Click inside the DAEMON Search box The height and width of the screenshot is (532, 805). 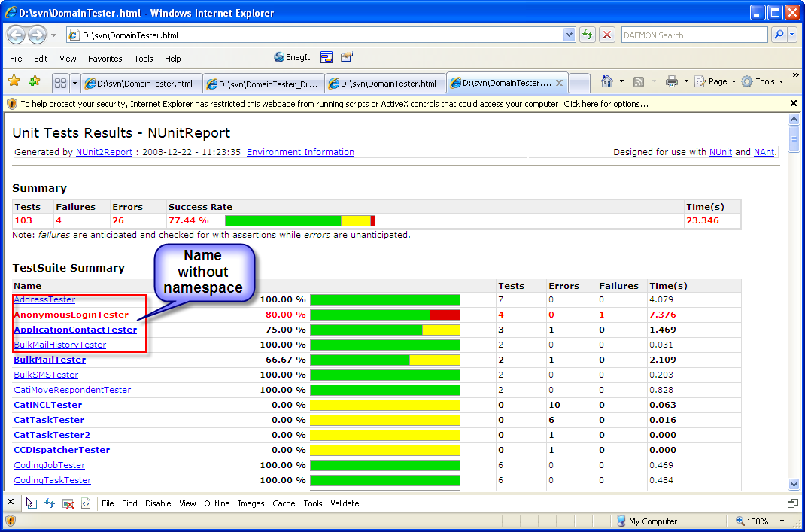[692, 35]
